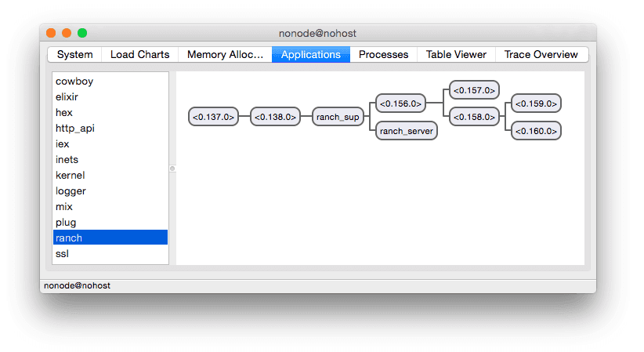Open the Memory Allocators tab
This screenshot has width=644, height=352.
click(225, 54)
